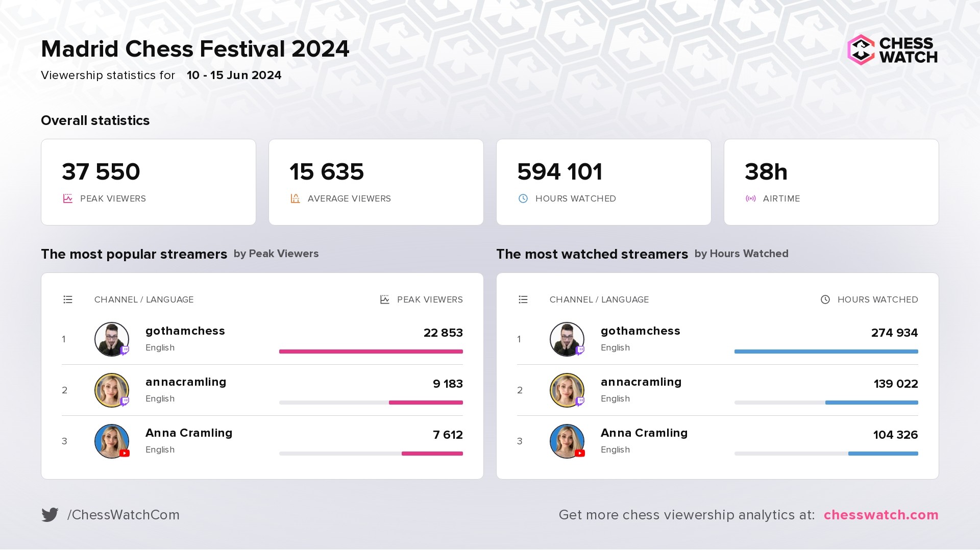980x551 pixels.
Task: Click the 22 853 peak viewers number
Action: pos(443,333)
